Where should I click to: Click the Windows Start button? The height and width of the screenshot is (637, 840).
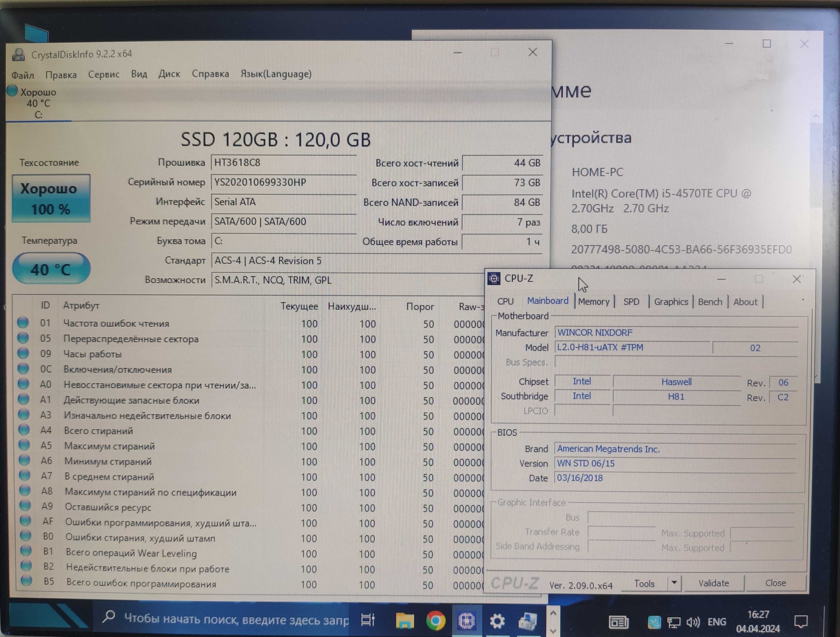(x=48, y=617)
